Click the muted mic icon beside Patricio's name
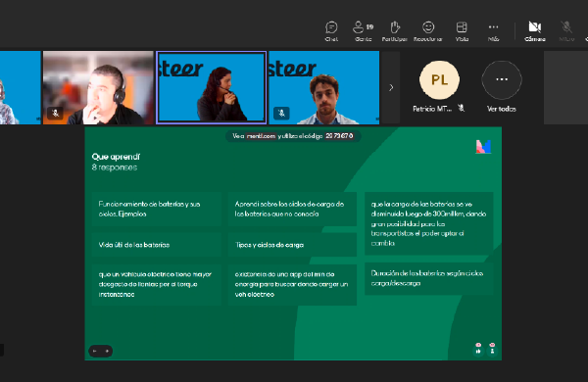Viewport: 588px width, 382px height. click(x=462, y=109)
